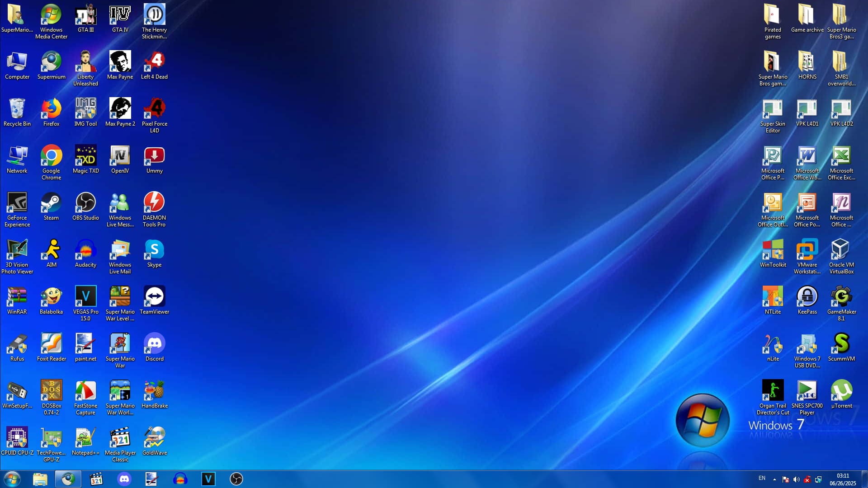
Task: Click the EN language indicator
Action: pos(762,478)
